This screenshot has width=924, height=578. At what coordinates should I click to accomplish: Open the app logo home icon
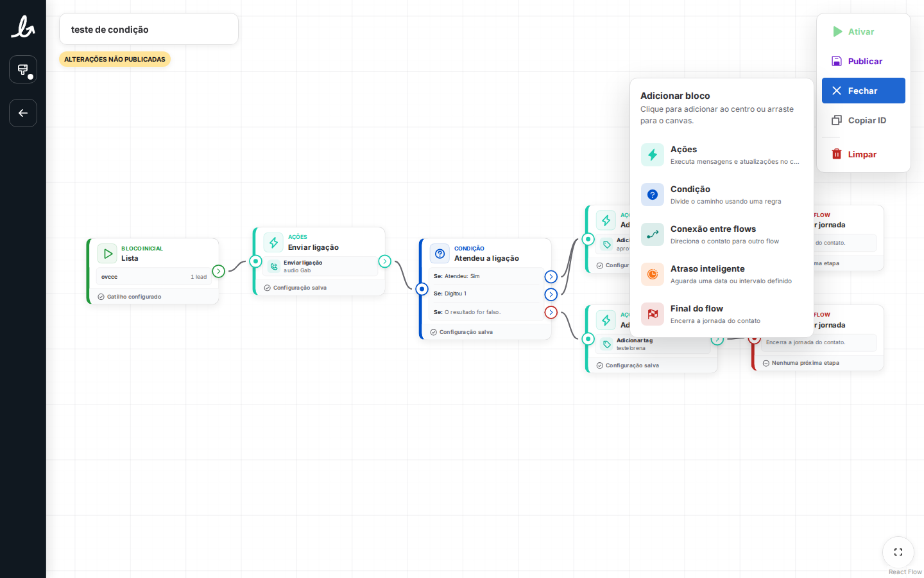click(23, 27)
